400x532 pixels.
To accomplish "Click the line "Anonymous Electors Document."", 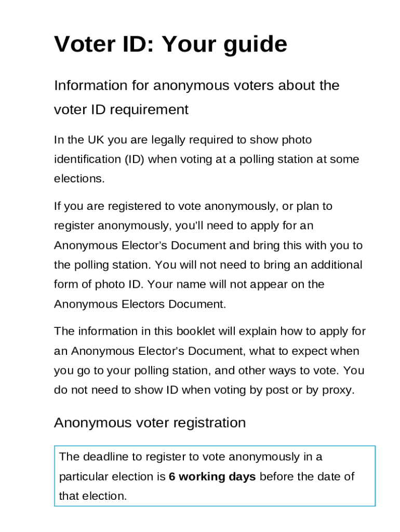I will 140,304.
